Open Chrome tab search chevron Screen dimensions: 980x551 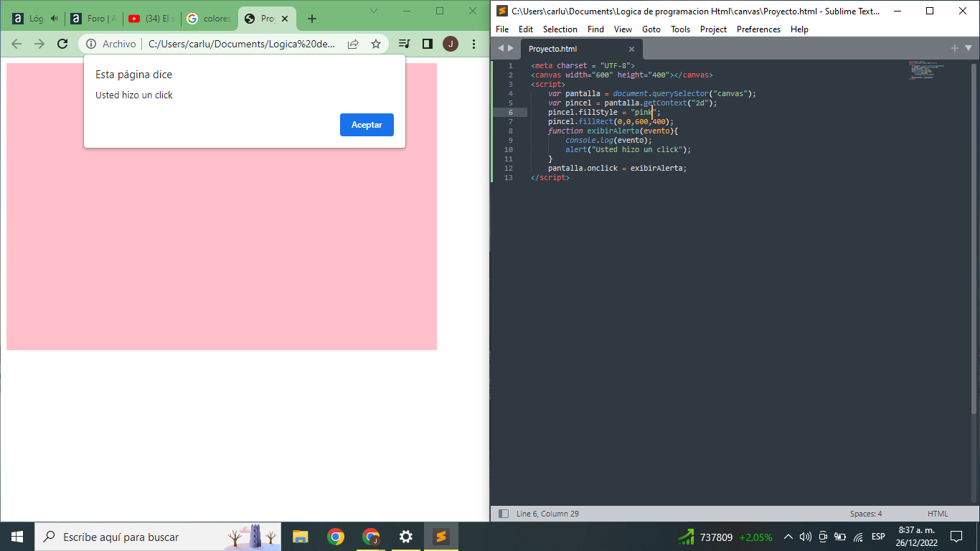coord(374,10)
